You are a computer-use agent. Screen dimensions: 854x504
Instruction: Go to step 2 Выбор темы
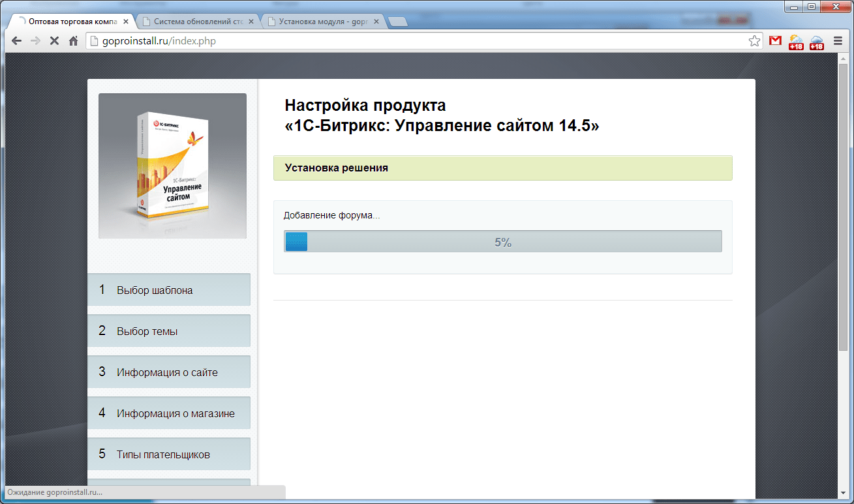pos(169,331)
